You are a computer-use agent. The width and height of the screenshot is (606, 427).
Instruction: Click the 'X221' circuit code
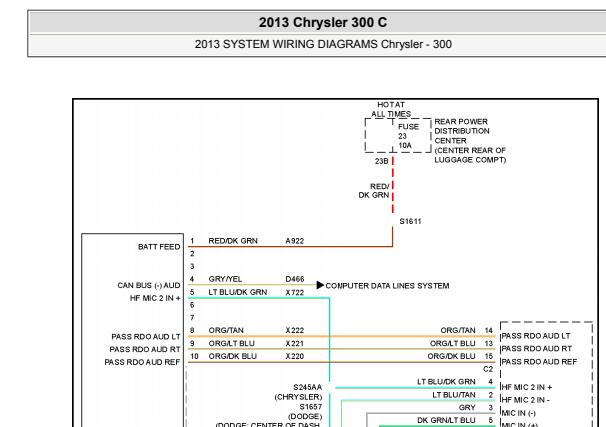(x=294, y=344)
